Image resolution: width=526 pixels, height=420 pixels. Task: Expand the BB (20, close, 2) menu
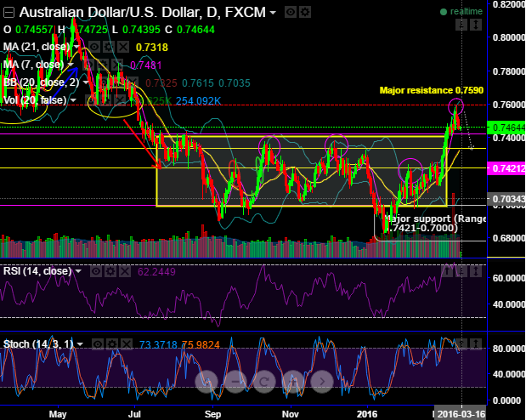click(x=86, y=82)
